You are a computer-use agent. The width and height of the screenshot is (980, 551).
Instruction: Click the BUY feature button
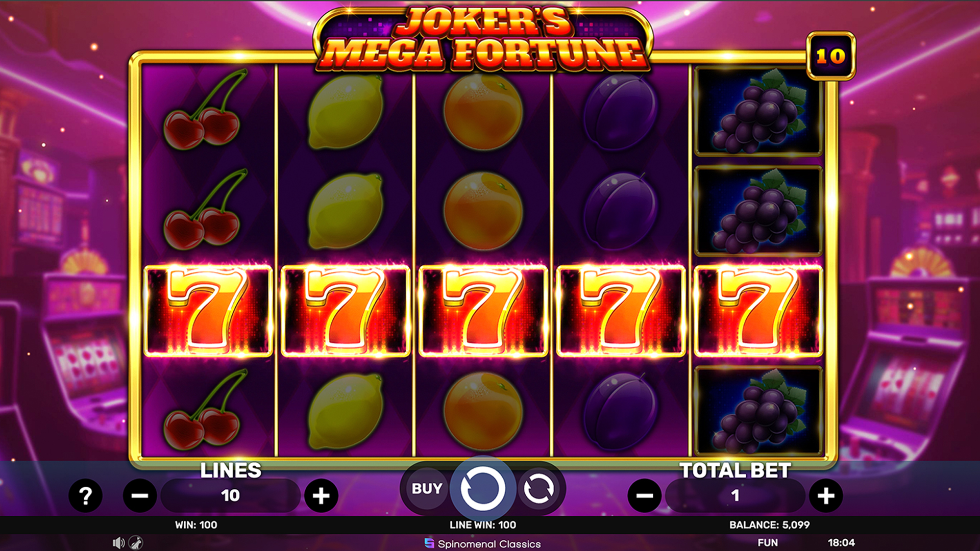[427, 488]
